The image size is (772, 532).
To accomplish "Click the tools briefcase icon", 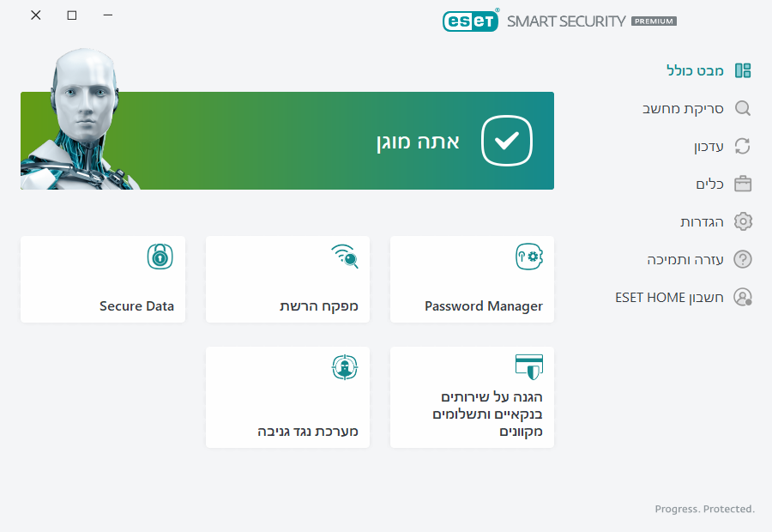I will (x=743, y=184).
